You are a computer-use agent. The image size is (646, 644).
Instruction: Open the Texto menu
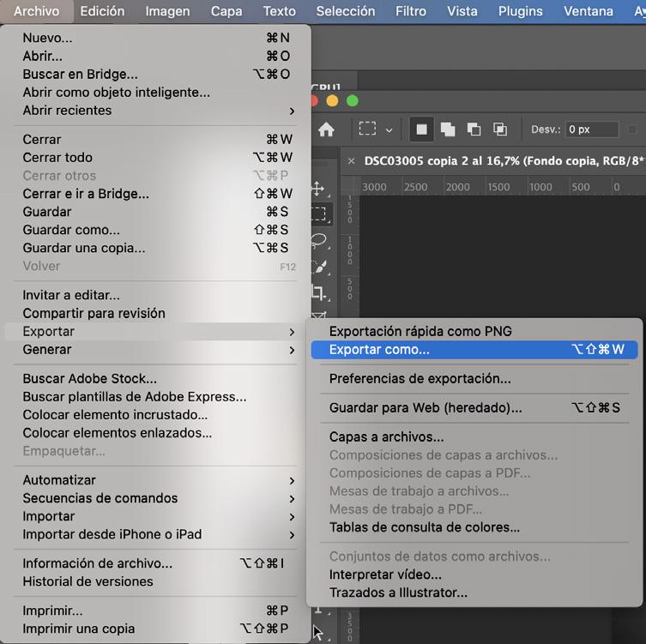pos(280,11)
